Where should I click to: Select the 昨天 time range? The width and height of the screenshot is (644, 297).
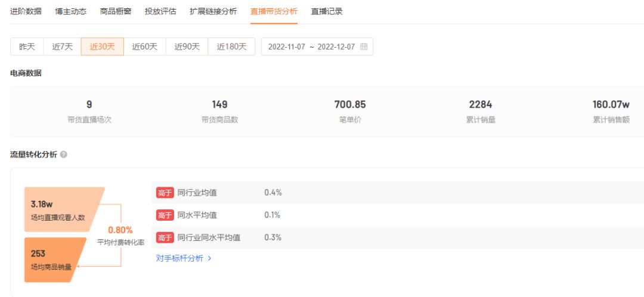pos(27,47)
